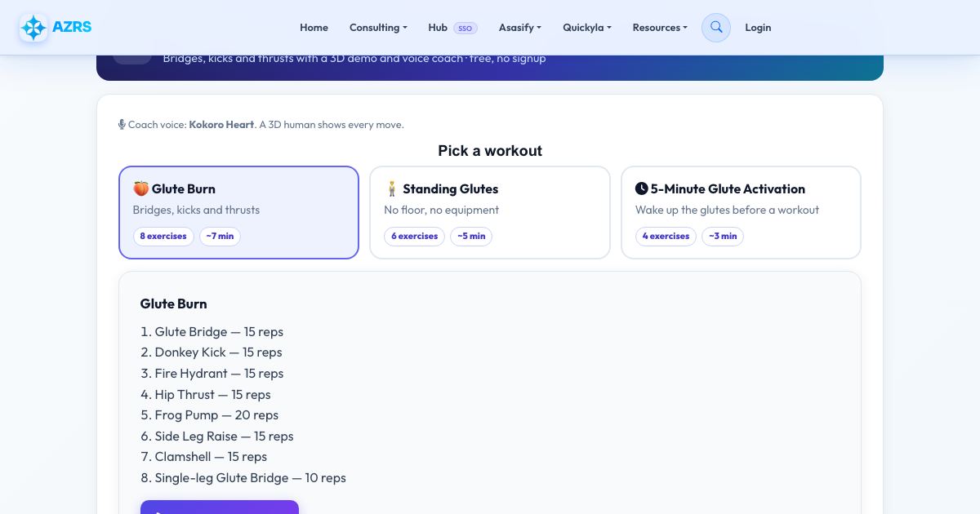980x514 pixels.
Task: Click the 4 exercises badge
Action: pyautogui.click(x=666, y=237)
